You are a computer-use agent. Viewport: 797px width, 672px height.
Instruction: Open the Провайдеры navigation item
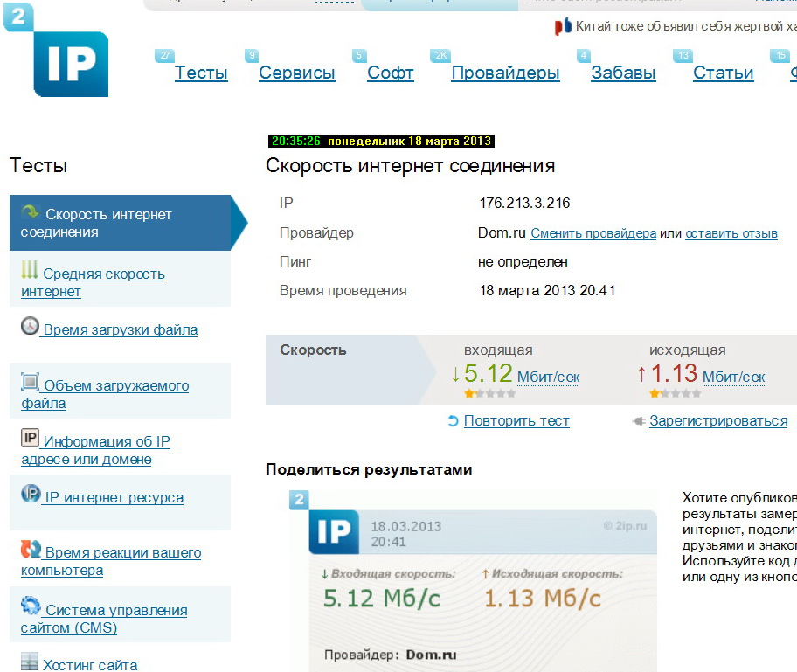tap(505, 73)
